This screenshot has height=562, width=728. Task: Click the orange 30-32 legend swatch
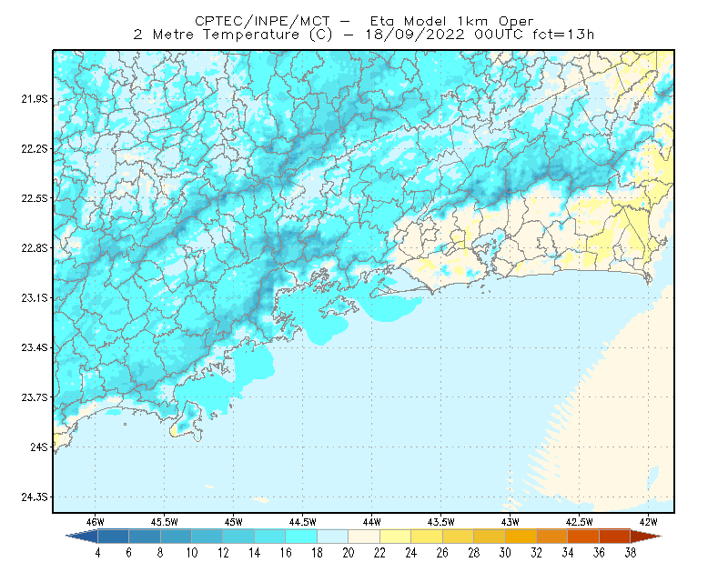pos(521,537)
